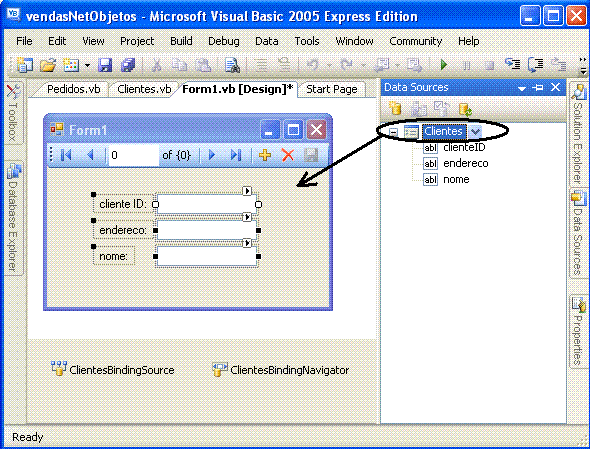
Task: Open Data Sources window position dropdown
Action: coord(522,88)
